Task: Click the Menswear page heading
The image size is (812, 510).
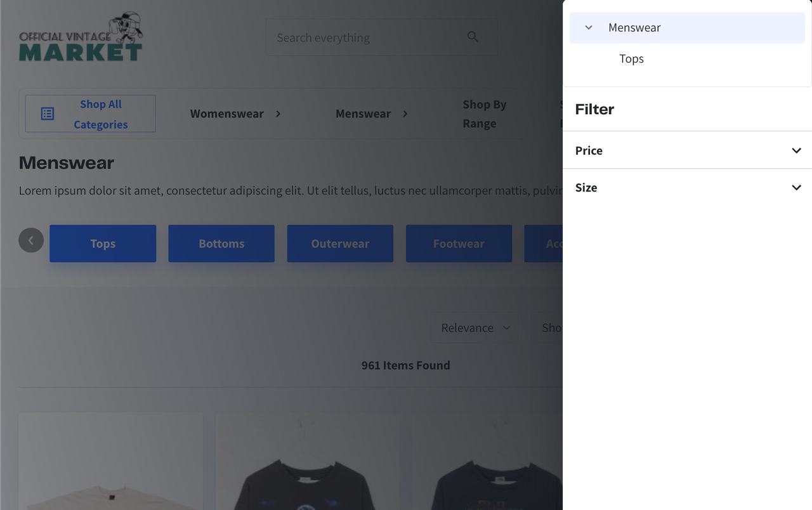Action: (x=67, y=163)
